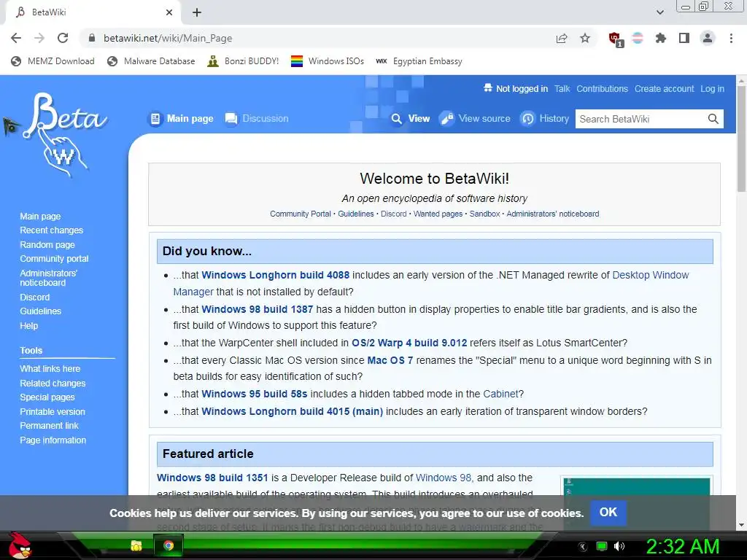Screen dimensions: 747x560
Task: Open the Malware Database bookmark
Action: (x=152, y=61)
